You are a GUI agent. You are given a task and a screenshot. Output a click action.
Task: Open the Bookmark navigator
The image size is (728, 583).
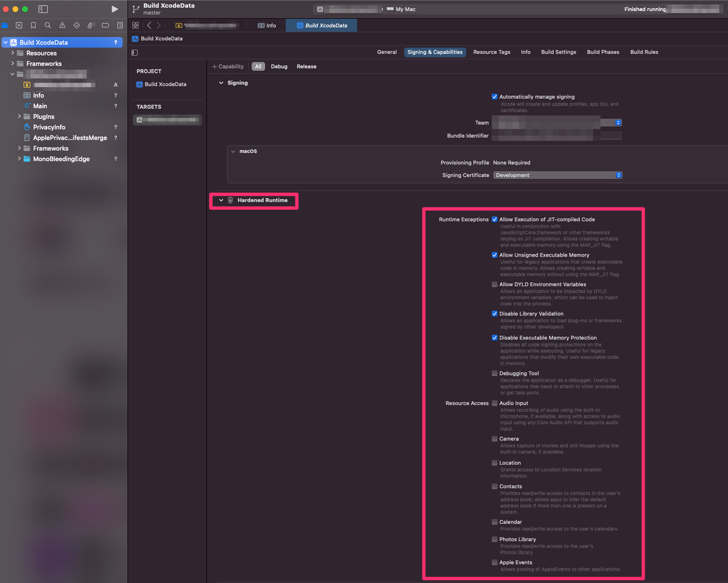pyautogui.click(x=33, y=25)
